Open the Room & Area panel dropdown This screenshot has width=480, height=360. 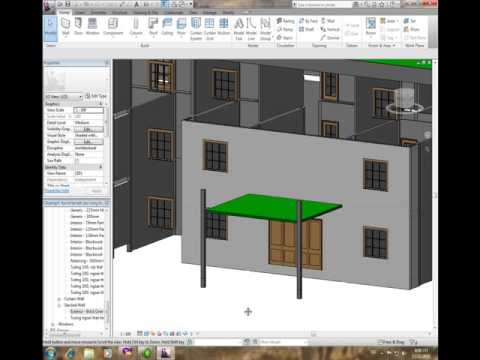382,45
